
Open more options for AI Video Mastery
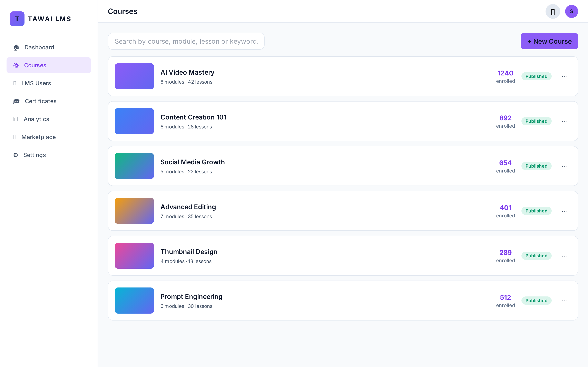tap(565, 76)
